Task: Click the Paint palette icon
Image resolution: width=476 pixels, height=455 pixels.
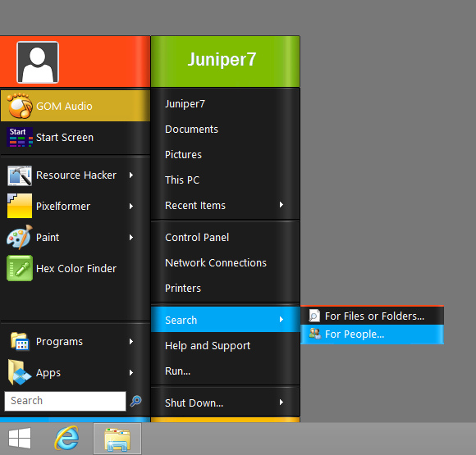Action: (x=20, y=237)
